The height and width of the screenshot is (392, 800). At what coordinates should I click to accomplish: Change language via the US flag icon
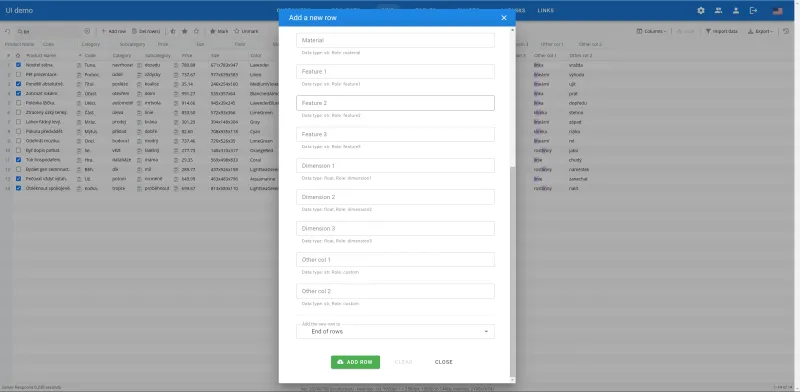coord(778,11)
